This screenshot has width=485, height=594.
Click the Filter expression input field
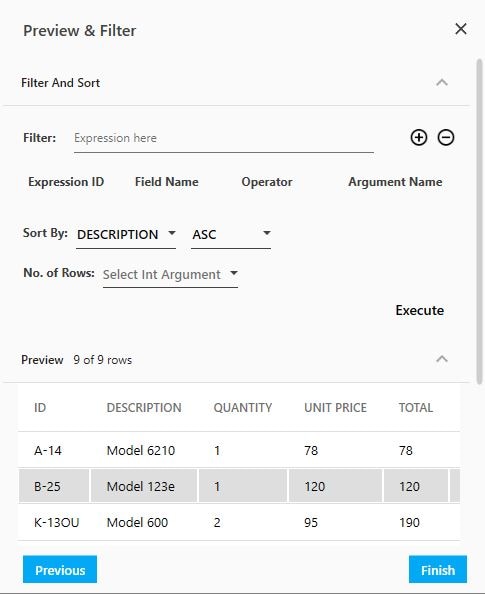click(x=224, y=139)
